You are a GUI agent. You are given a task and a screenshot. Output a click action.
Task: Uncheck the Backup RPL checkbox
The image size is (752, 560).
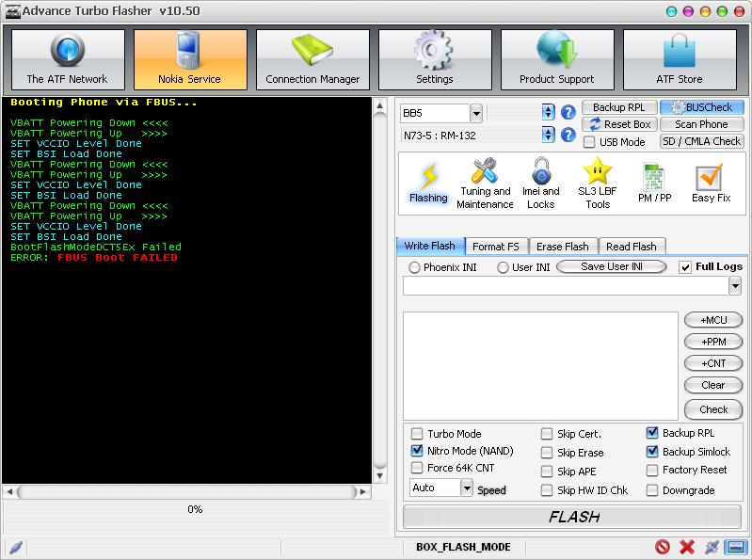(x=652, y=433)
